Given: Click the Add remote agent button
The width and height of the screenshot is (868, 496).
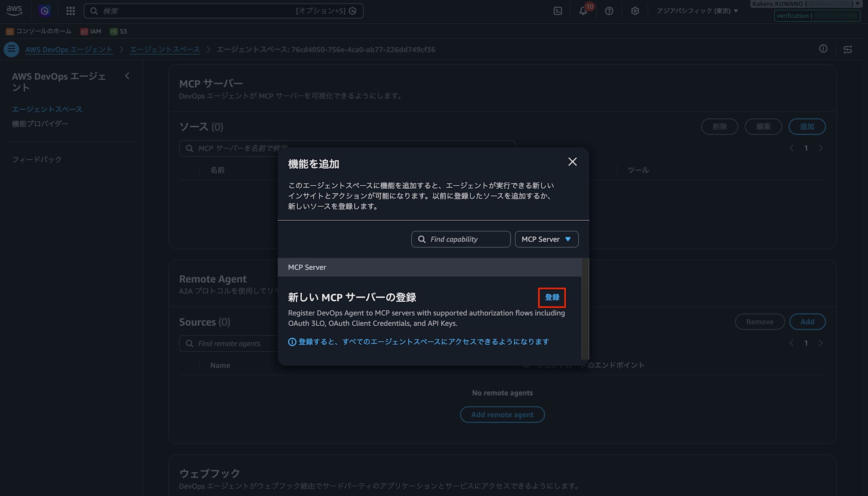Looking at the screenshot, I should tap(502, 414).
